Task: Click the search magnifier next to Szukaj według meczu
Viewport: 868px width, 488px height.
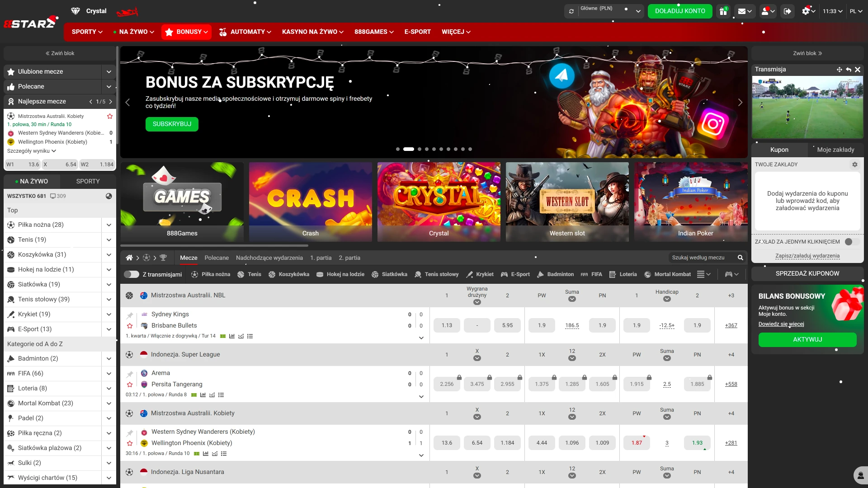Action: pyautogui.click(x=741, y=258)
